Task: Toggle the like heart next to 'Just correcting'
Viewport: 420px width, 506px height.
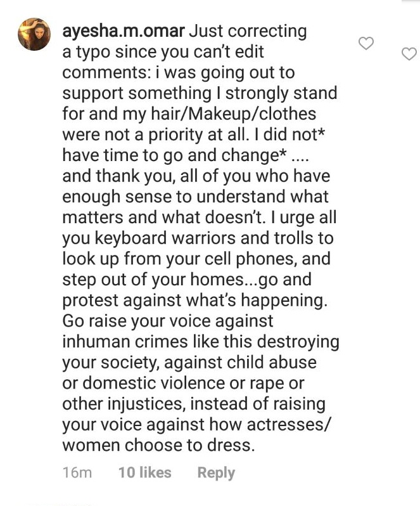Action: click(366, 43)
